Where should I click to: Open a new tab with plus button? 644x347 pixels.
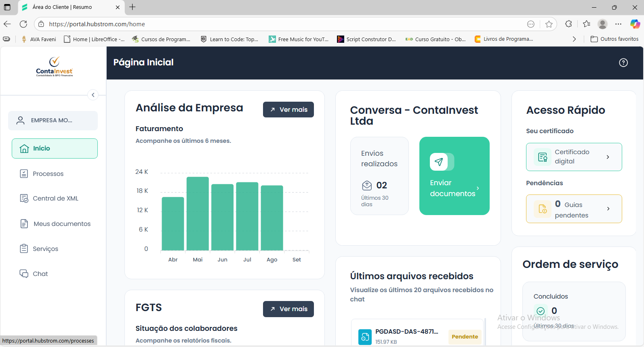(x=133, y=7)
